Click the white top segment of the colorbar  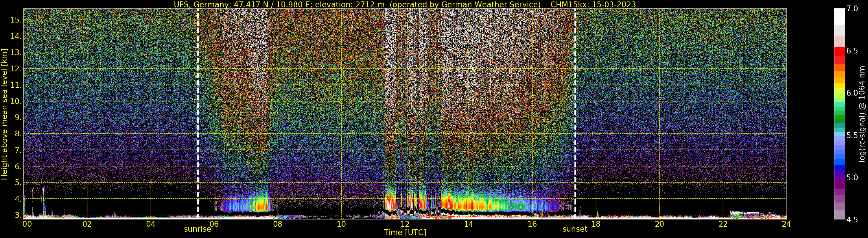(x=839, y=17)
